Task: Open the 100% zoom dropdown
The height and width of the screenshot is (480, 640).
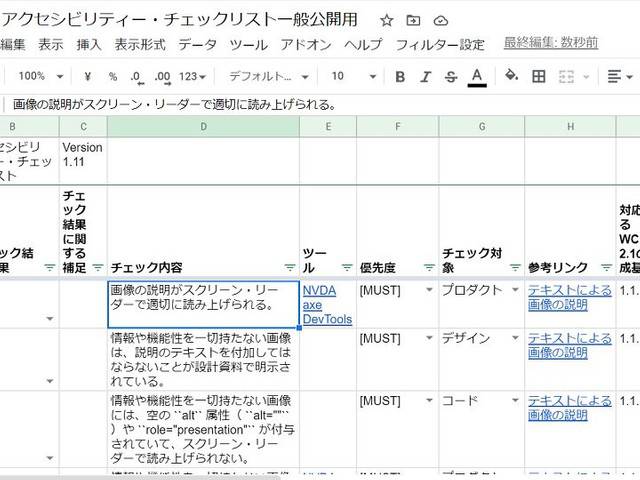Action: (41, 76)
